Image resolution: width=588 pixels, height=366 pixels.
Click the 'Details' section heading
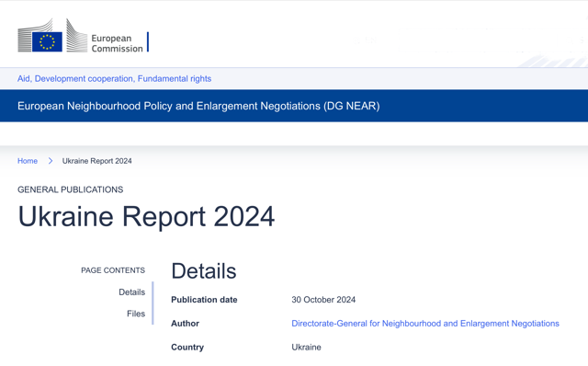[x=204, y=271]
